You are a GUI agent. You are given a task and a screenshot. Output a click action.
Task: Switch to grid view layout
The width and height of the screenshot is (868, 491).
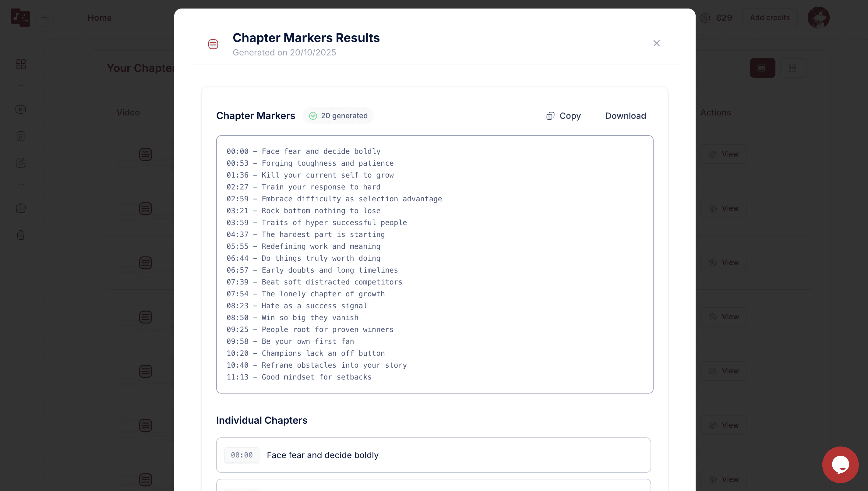(793, 68)
